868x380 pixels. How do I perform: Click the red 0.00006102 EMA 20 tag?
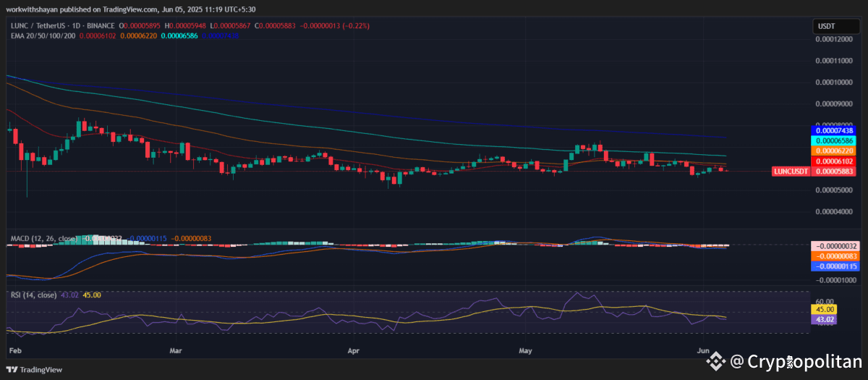834,161
